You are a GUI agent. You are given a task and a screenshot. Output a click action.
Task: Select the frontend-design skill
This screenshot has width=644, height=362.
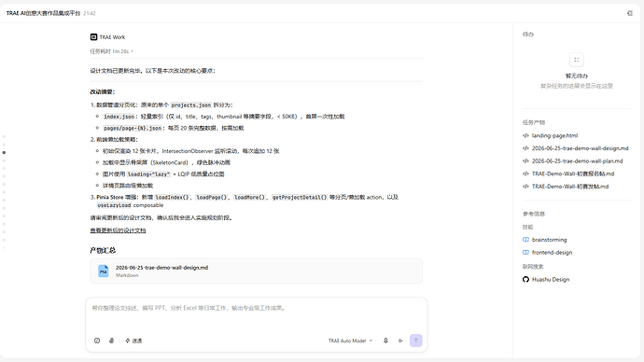[552, 253]
